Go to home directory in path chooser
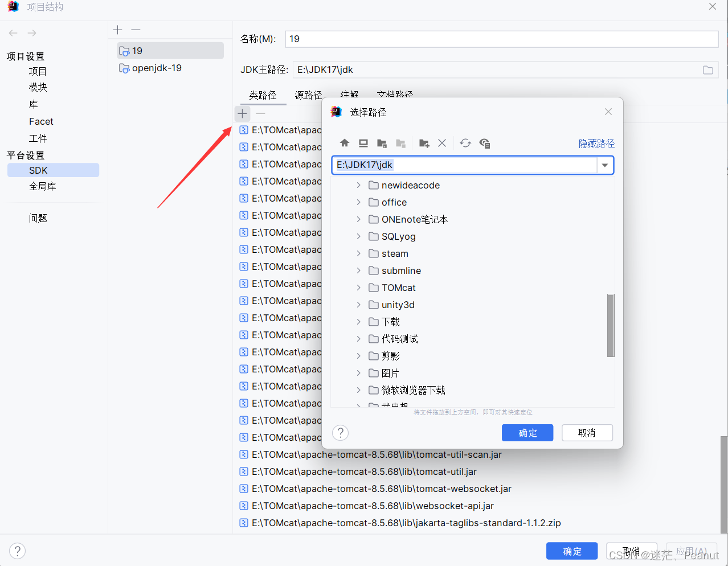This screenshot has height=566, width=728. click(x=345, y=143)
